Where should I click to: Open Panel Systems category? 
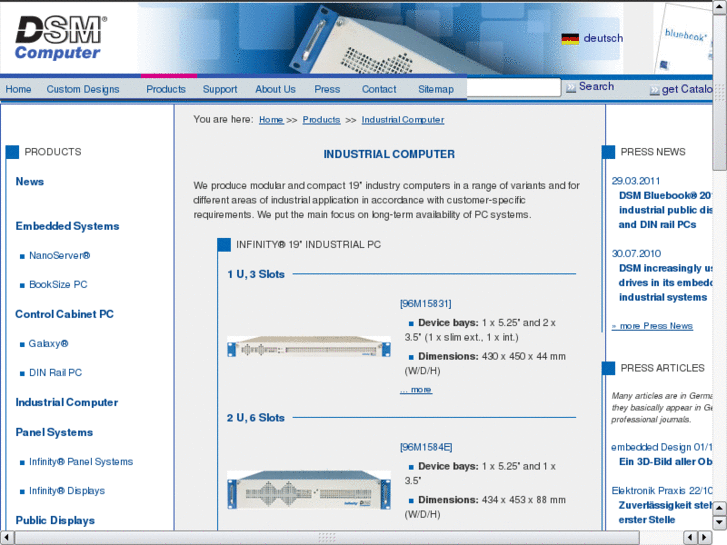(x=54, y=432)
